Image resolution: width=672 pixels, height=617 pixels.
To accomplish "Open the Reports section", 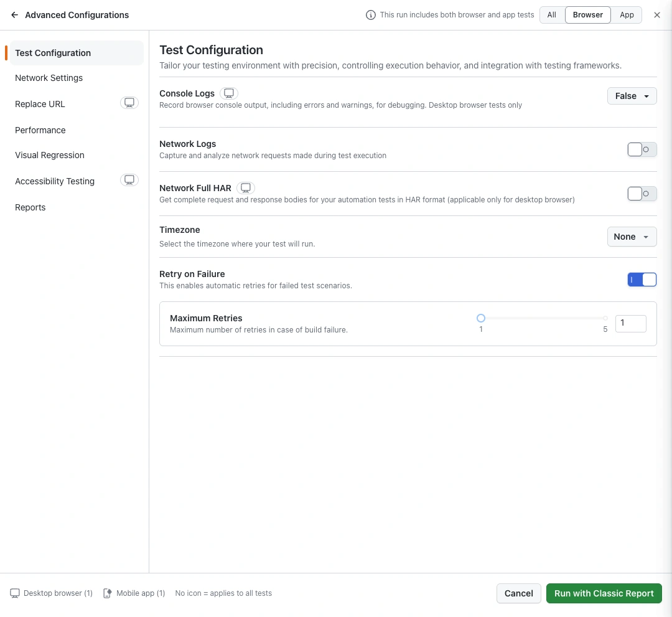I will tap(77, 207).
